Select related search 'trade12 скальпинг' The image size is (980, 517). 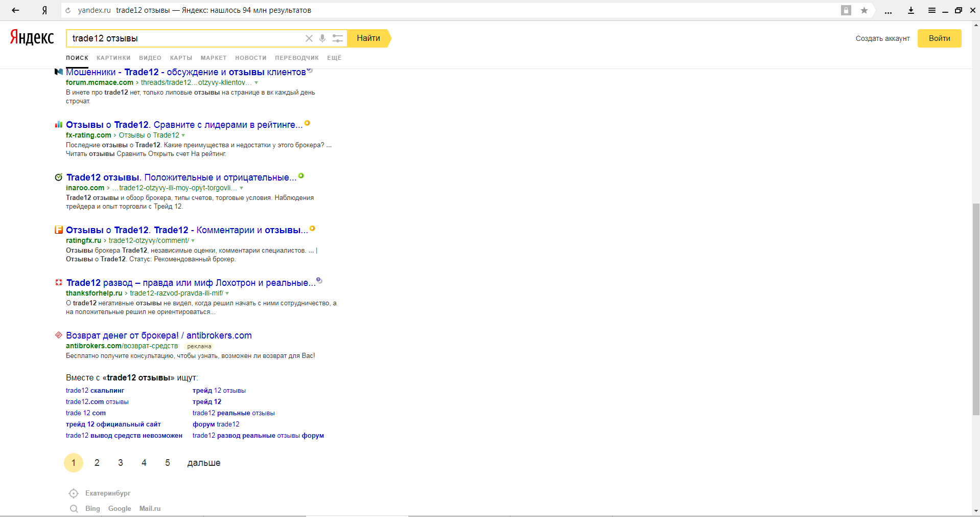95,391
